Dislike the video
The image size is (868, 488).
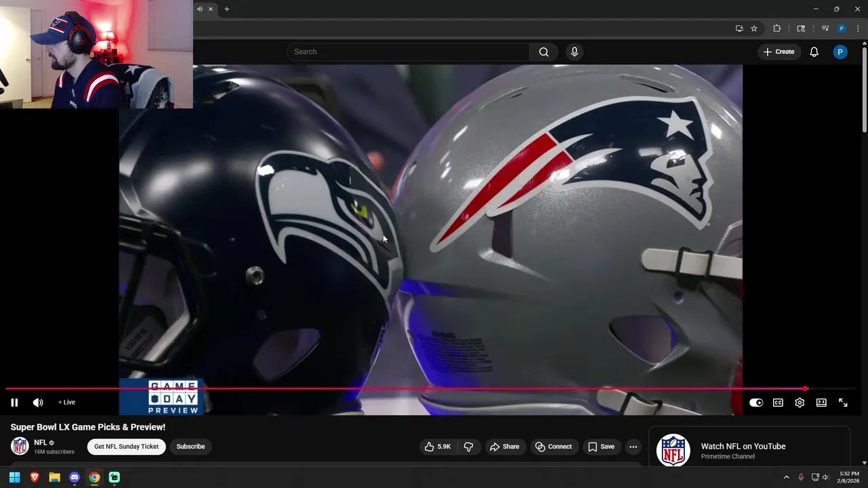[469, 447]
